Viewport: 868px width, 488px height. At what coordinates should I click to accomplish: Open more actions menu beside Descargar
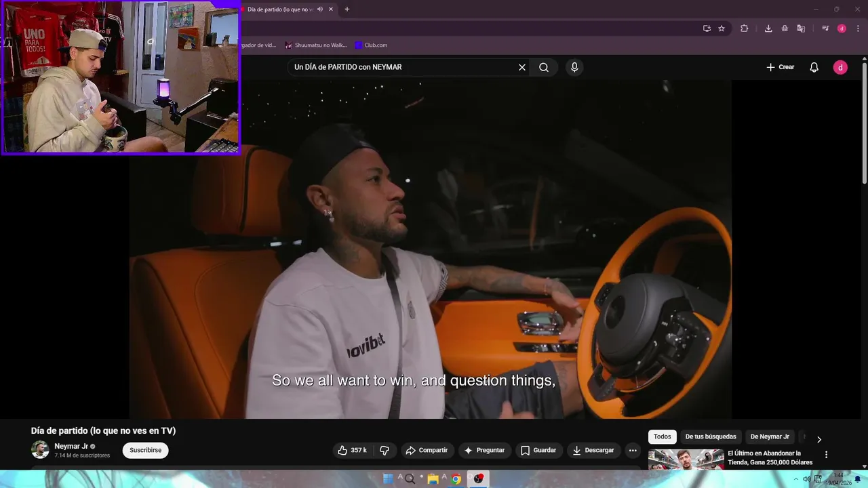[633, 450]
